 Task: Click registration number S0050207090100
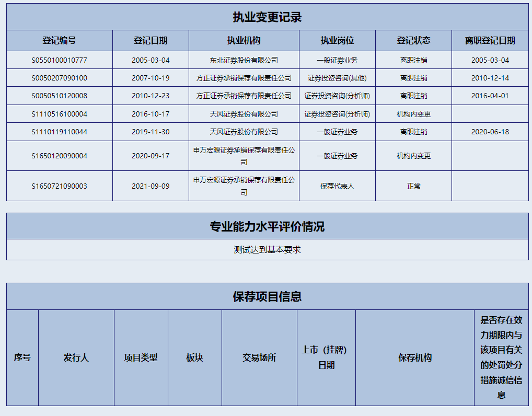60,78
